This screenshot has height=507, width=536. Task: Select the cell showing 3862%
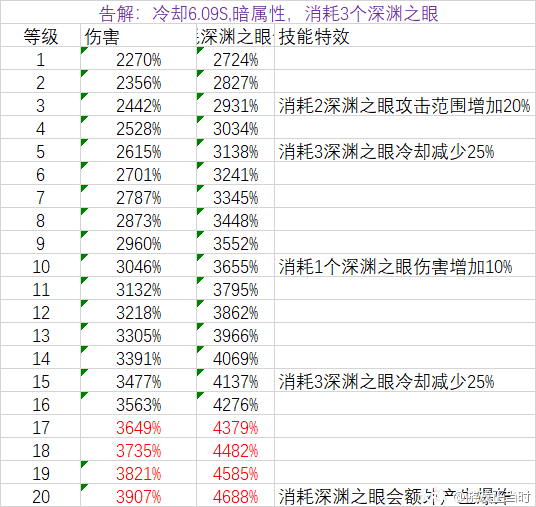click(236, 311)
